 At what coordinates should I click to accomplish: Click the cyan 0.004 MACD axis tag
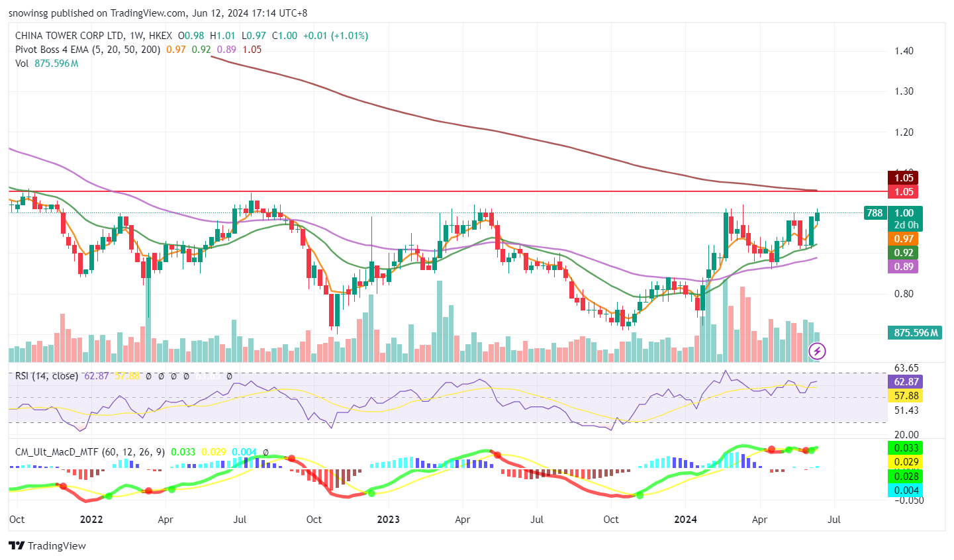point(906,490)
